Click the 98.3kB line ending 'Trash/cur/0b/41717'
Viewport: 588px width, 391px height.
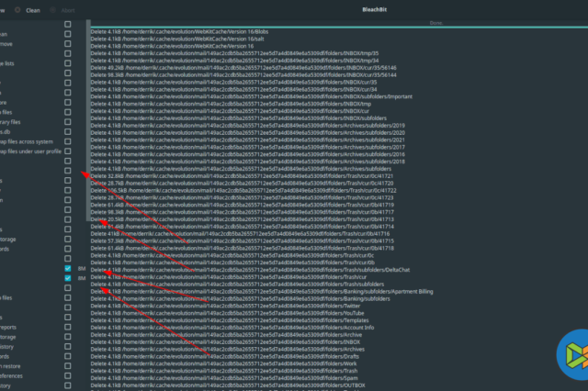pos(243,212)
